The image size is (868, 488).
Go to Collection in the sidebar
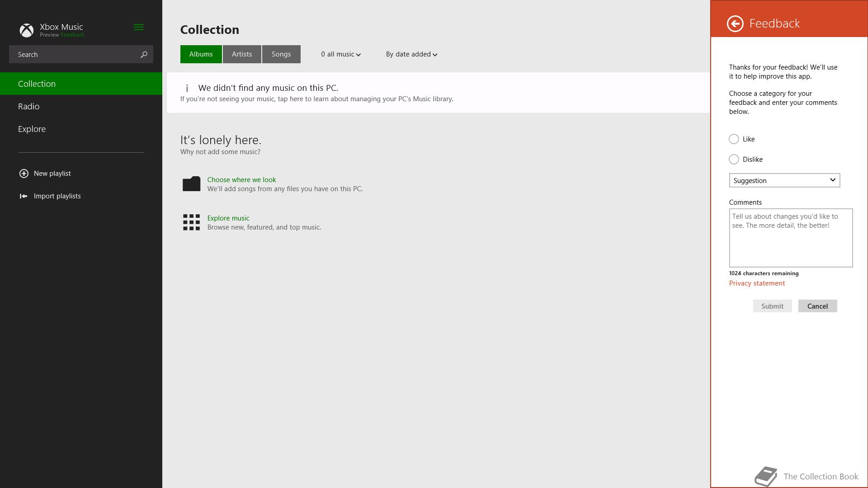(81, 84)
